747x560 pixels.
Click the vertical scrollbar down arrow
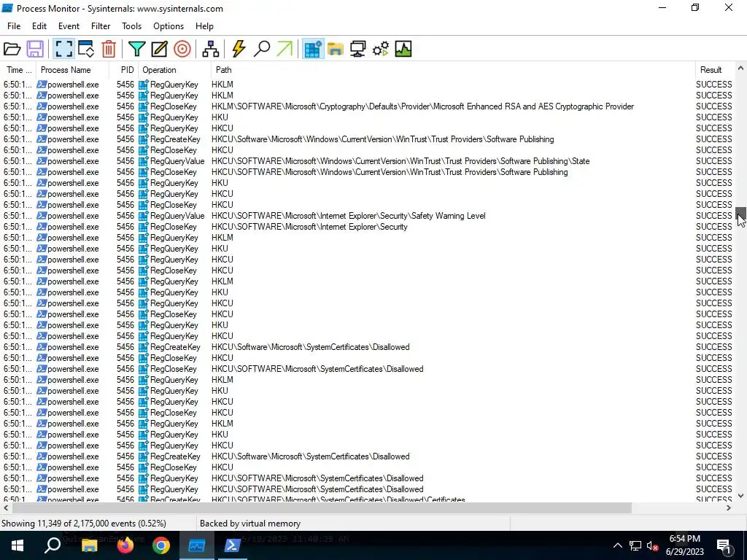tap(740, 496)
